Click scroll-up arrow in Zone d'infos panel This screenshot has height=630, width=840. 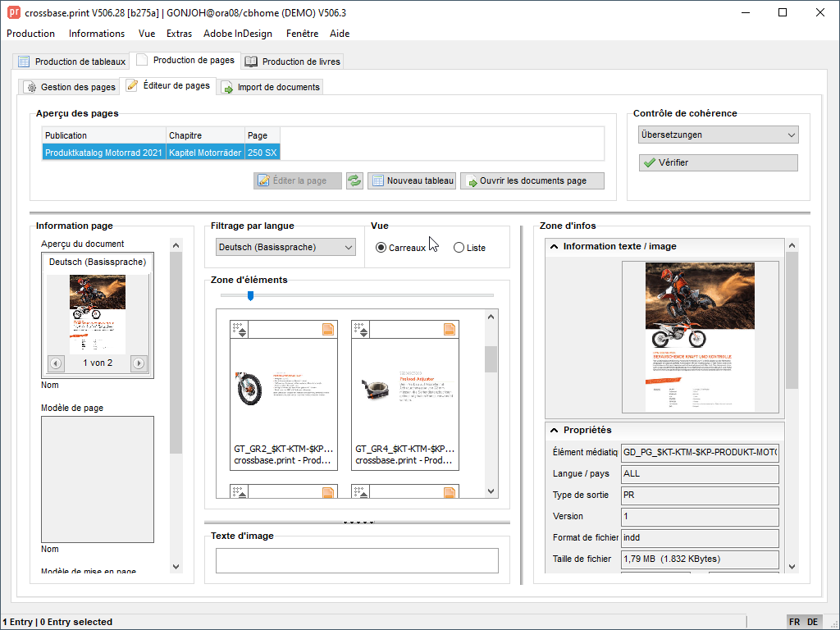[792, 245]
